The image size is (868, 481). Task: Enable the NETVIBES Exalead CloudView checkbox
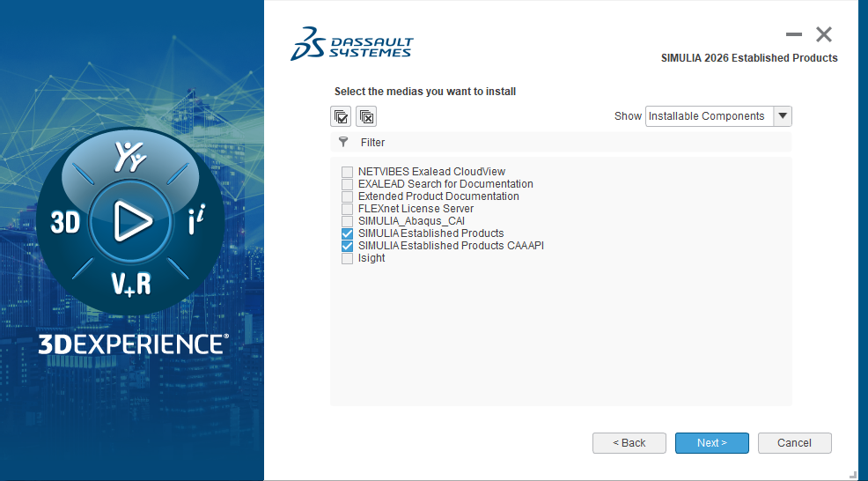(348, 172)
